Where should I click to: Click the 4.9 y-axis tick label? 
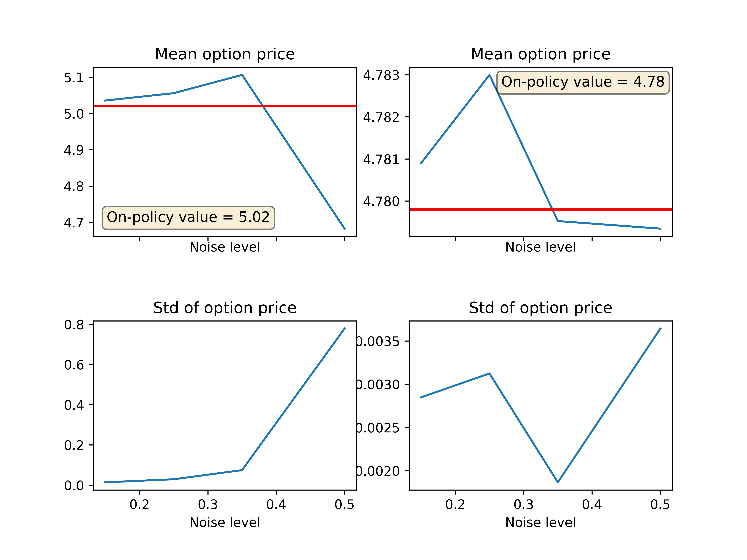74,150
